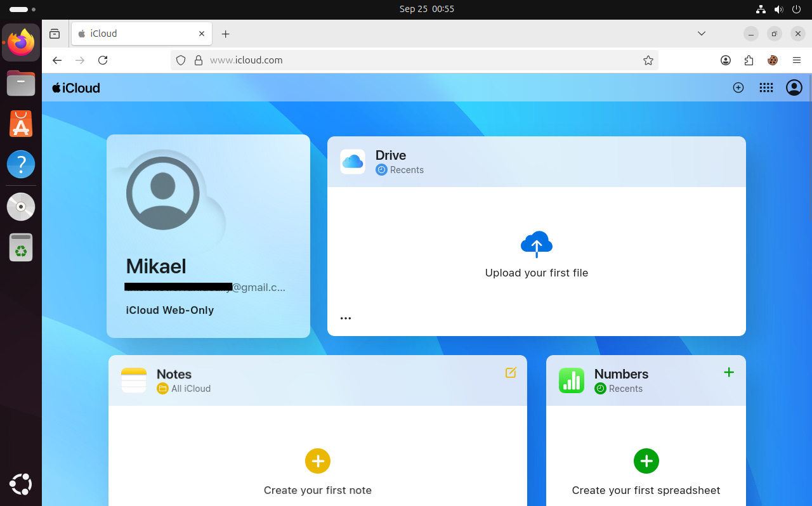Image resolution: width=812 pixels, height=506 pixels.
Task: Click the cookie extension icon in toolbar
Action: [x=772, y=60]
